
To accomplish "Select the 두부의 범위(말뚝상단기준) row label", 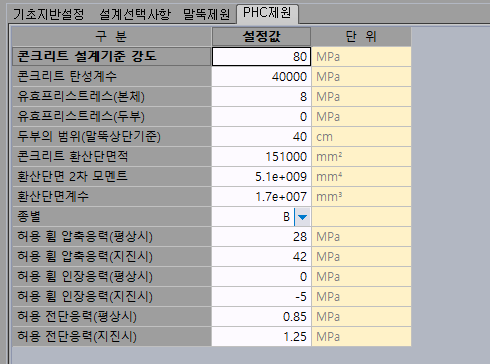I will pos(112,137).
